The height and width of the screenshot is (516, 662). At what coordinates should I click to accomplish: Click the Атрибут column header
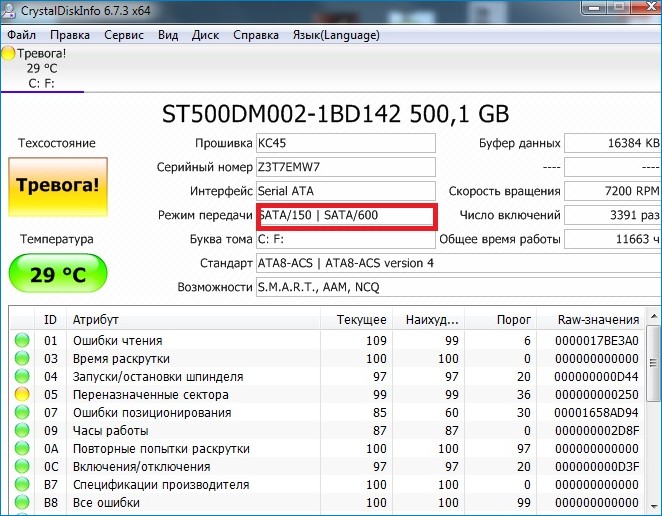click(95, 319)
